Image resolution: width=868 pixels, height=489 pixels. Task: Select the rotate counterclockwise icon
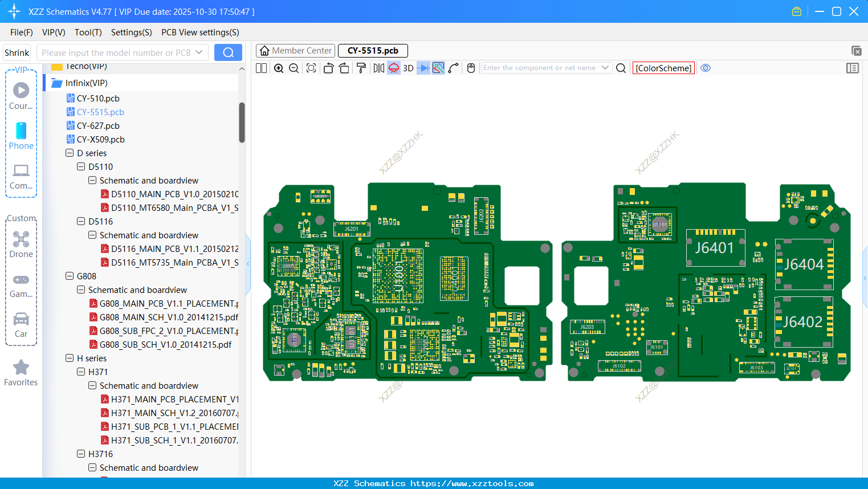[328, 68]
